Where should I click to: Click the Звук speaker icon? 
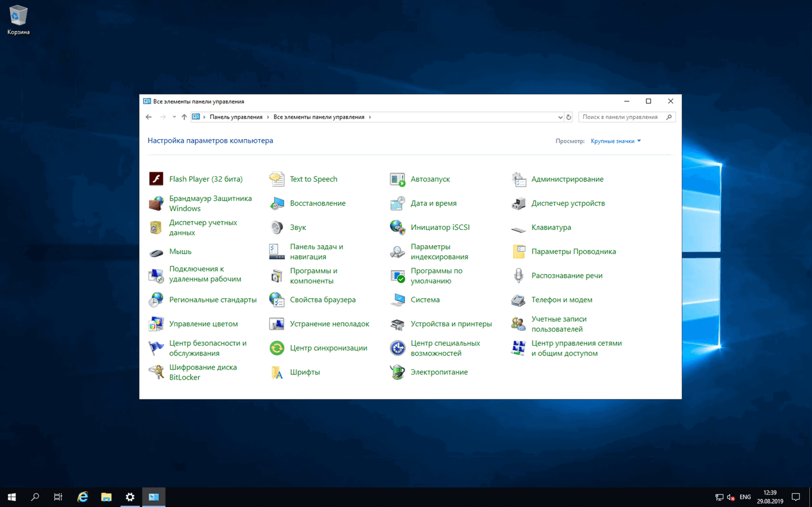(277, 227)
